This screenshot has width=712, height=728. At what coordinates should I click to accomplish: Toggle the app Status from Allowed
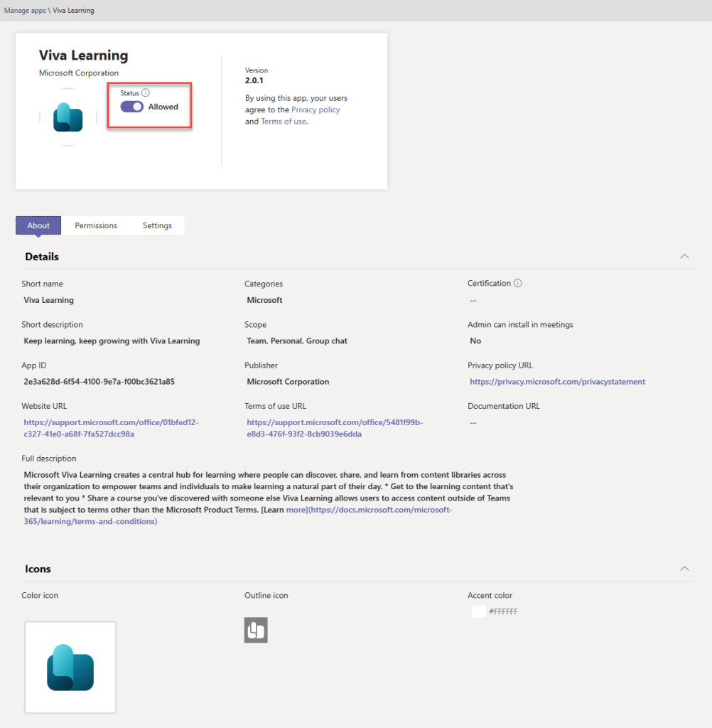pos(131,105)
